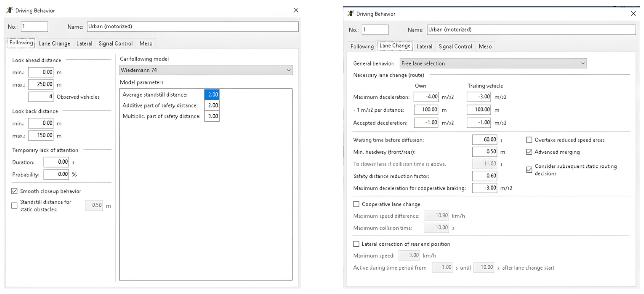Uncheck Advanced merging checkbox

(x=529, y=152)
